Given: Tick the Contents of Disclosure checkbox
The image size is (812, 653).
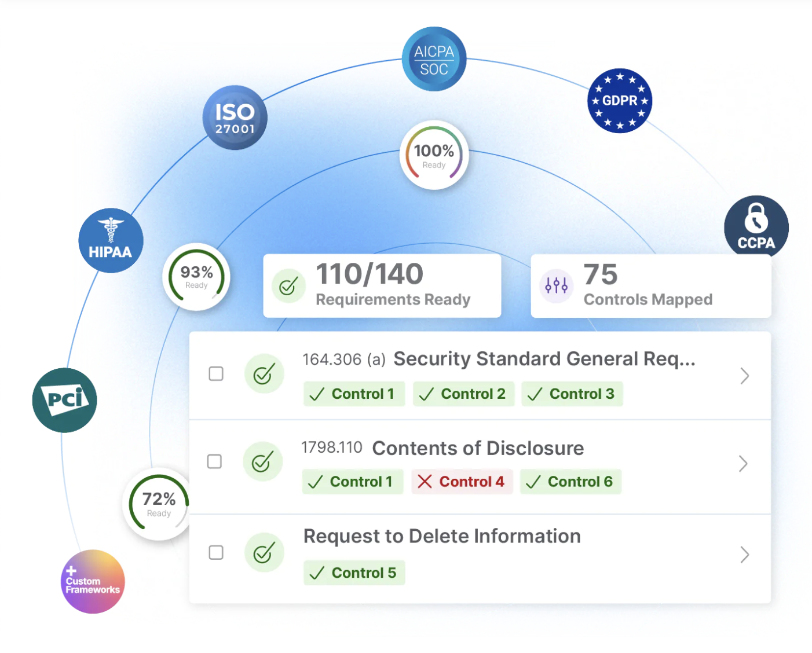Looking at the screenshot, I should pyautogui.click(x=214, y=461).
